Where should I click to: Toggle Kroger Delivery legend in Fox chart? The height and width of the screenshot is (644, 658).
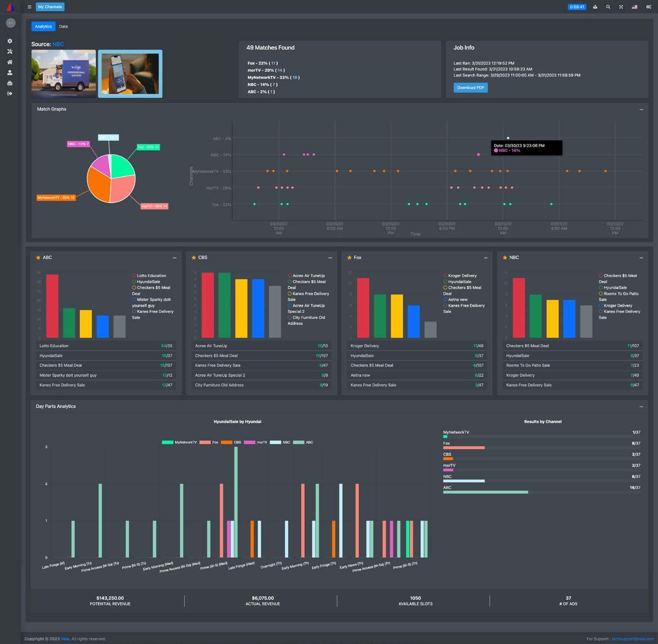(x=460, y=276)
